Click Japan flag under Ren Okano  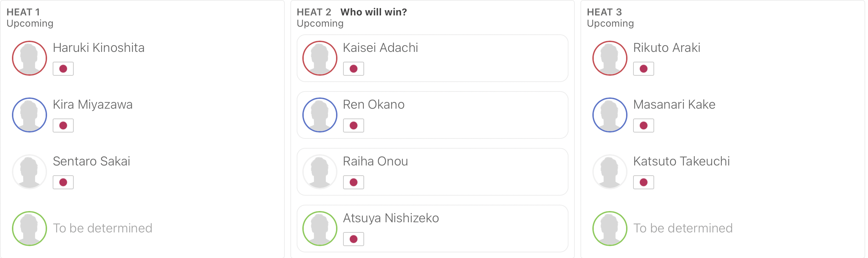tap(354, 125)
